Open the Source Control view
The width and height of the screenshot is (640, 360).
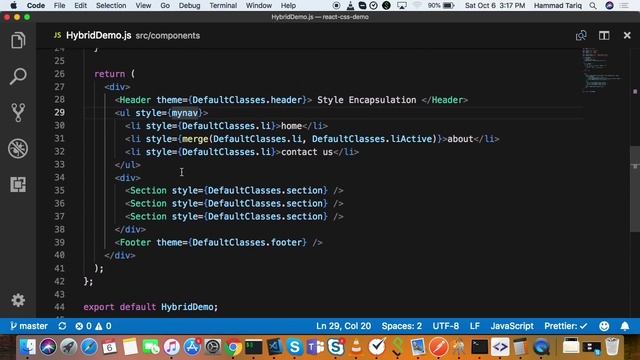(x=18, y=112)
